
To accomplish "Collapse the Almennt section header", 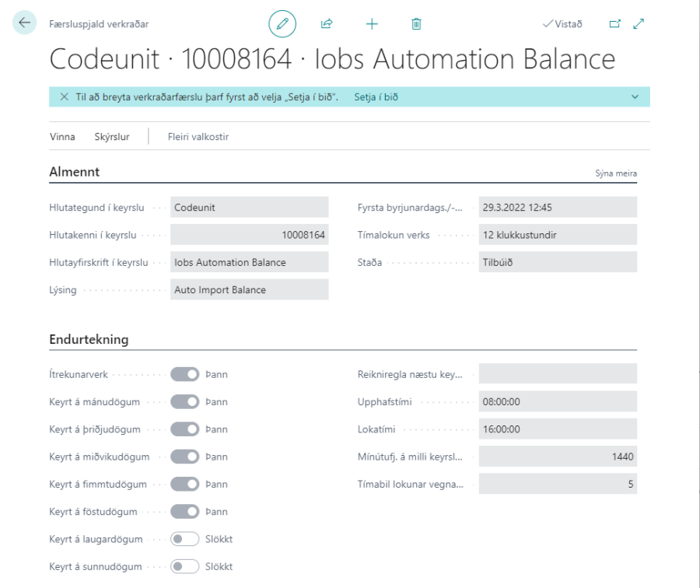I will [75, 172].
